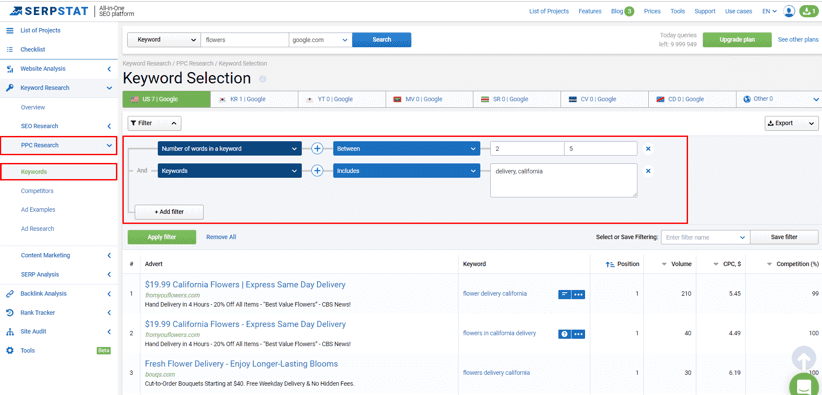Screen dimensions: 822x395
Task: Click the Position sort icon
Action: [x=610, y=264]
